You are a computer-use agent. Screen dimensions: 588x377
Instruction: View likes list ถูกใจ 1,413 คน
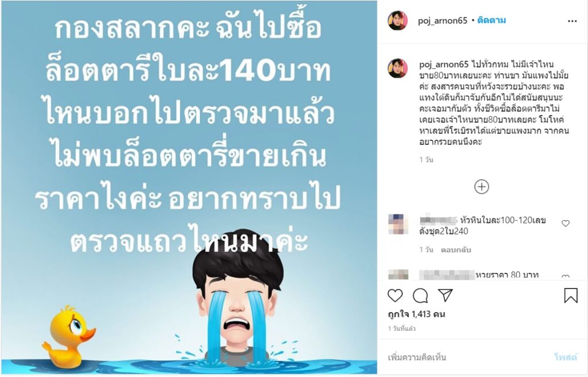coord(416,314)
